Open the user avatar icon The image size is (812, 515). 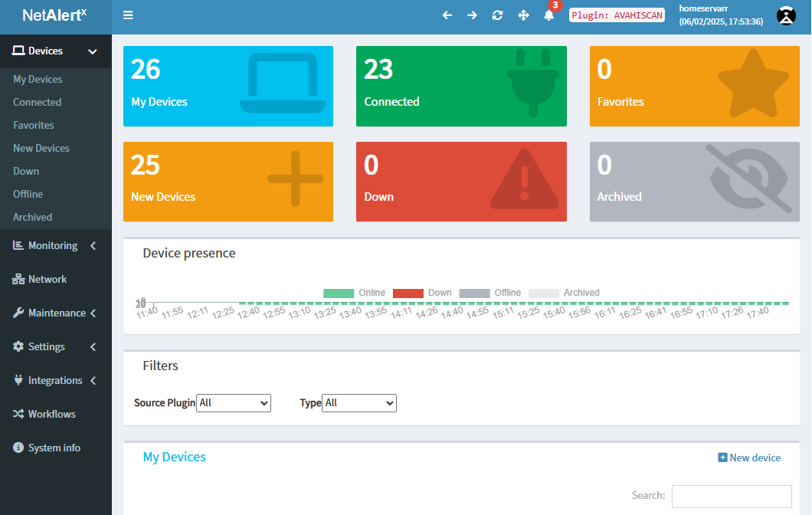pyautogui.click(x=786, y=15)
